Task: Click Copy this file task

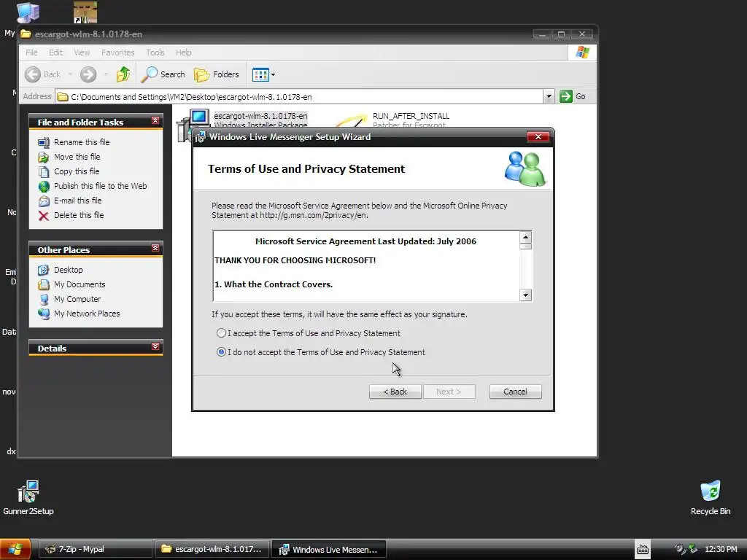Action: coord(76,171)
